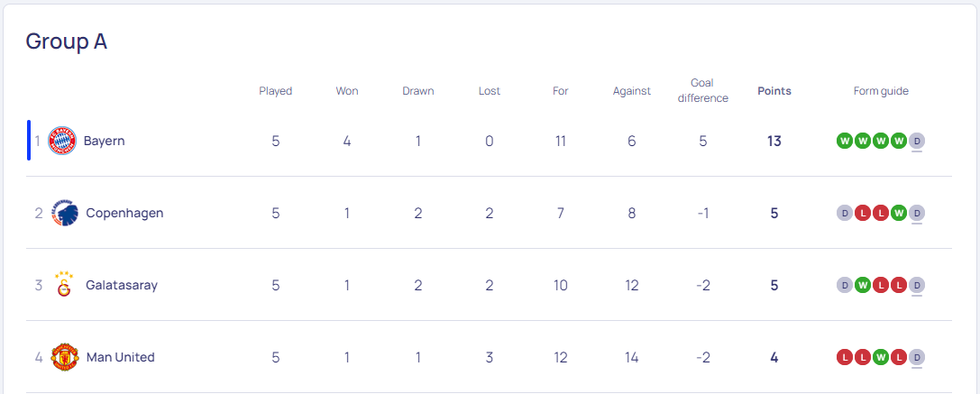This screenshot has width=980, height=394.
Task: Click the Group A heading
Action: [x=66, y=41]
